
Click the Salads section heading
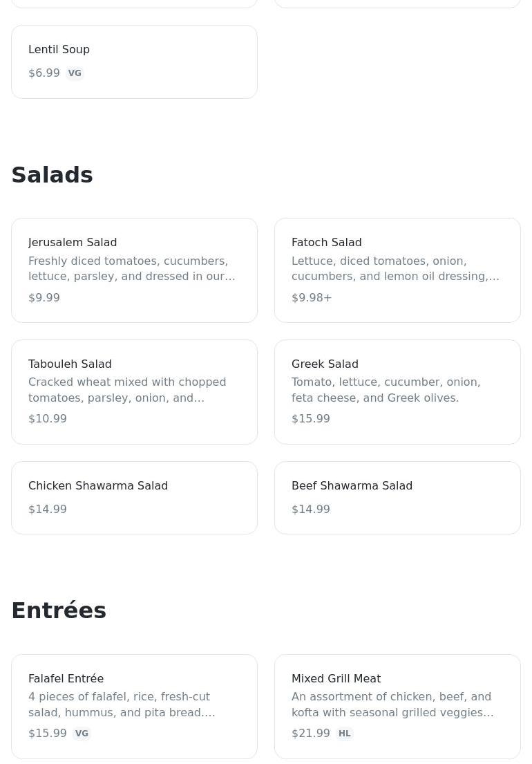pyautogui.click(x=52, y=175)
